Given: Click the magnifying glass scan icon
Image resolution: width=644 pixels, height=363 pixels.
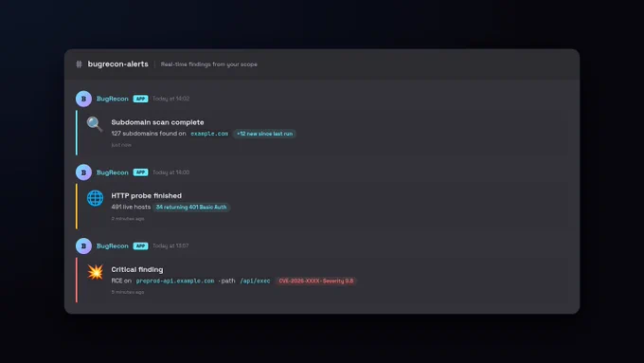Looking at the screenshot, I should [95, 124].
